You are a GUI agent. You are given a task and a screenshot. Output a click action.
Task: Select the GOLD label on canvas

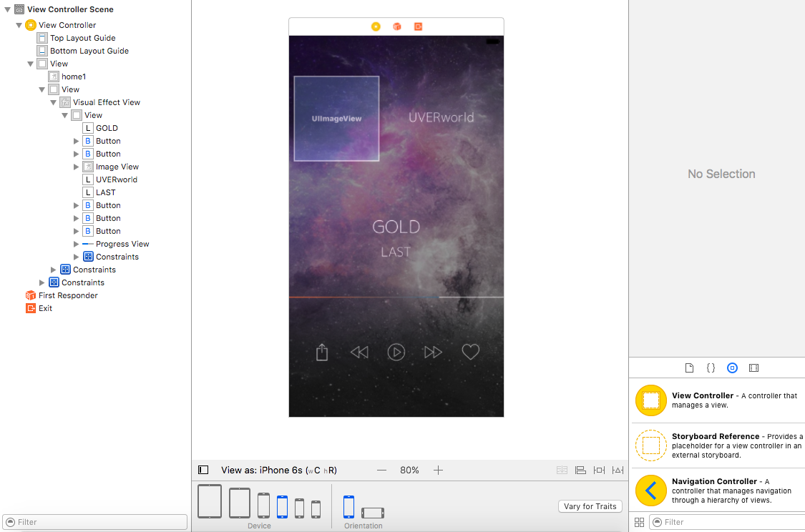coord(396,227)
